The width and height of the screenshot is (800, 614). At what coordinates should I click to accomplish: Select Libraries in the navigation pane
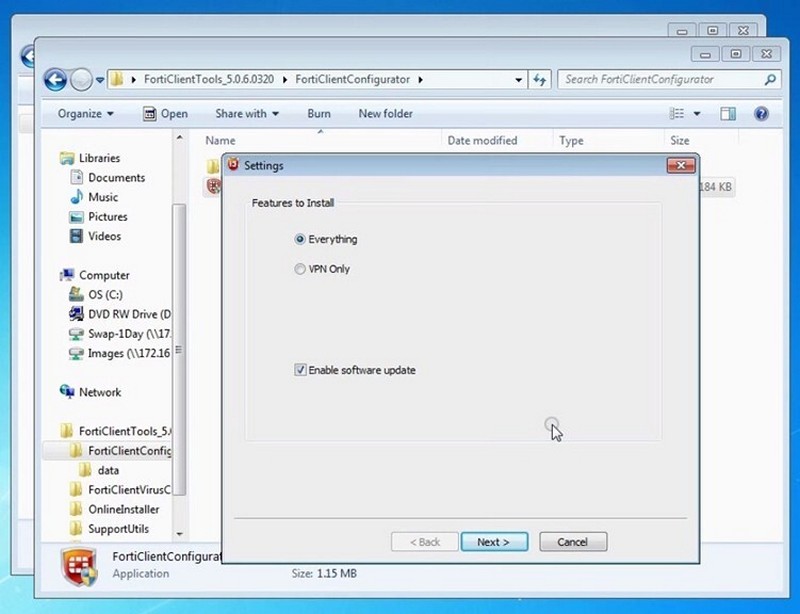pos(99,158)
